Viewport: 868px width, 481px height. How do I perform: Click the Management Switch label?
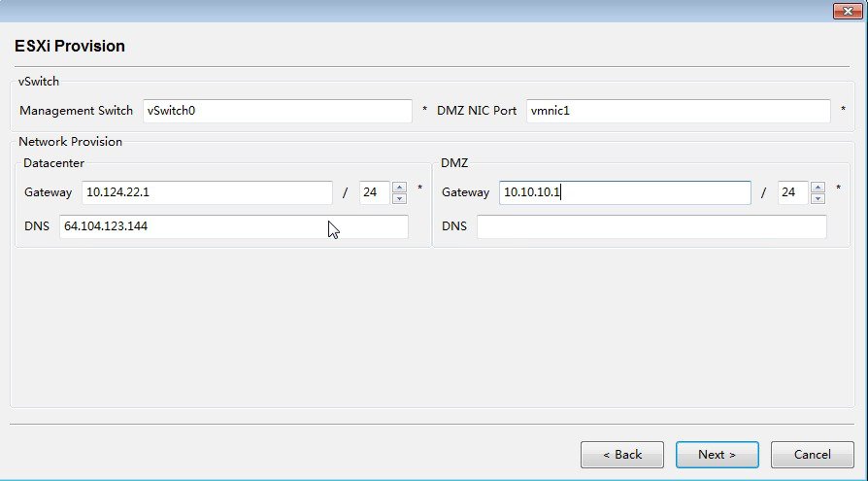76,111
